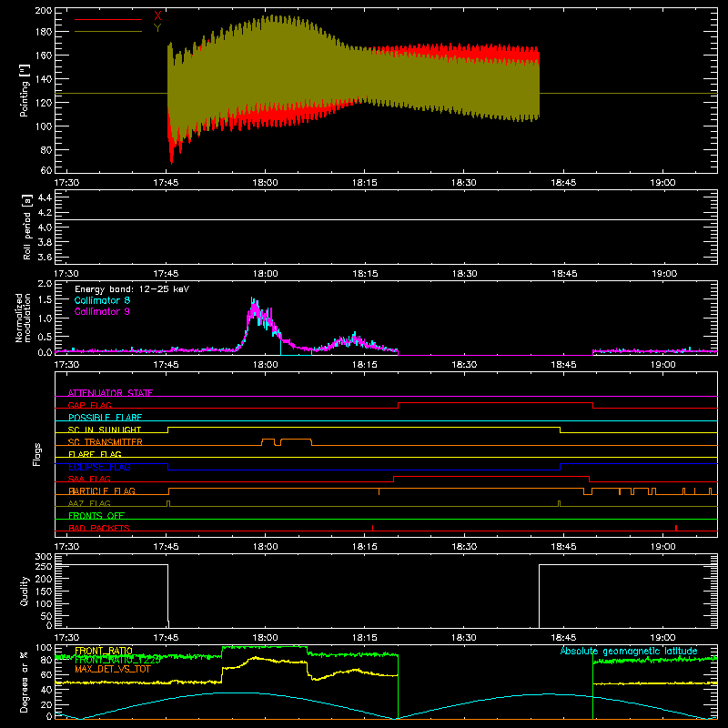Select the SAA_FLAG label
This screenshot has height=728, width=728.
click(x=89, y=479)
